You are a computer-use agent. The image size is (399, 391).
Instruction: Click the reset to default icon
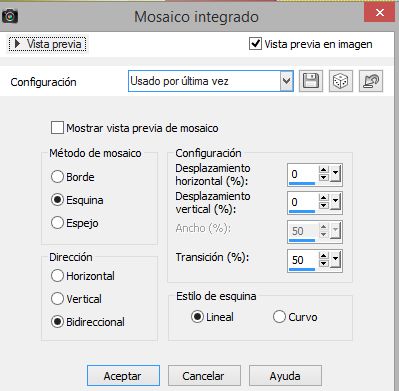point(371,81)
